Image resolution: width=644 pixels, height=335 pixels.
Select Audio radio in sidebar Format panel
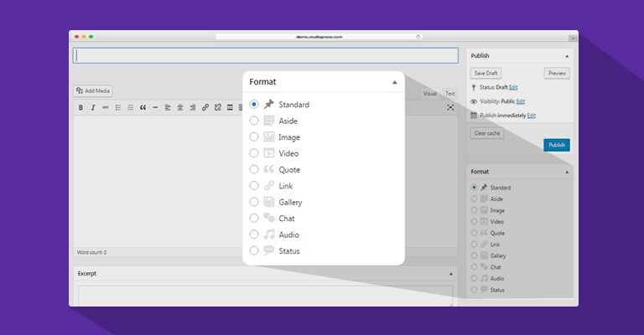tap(474, 278)
